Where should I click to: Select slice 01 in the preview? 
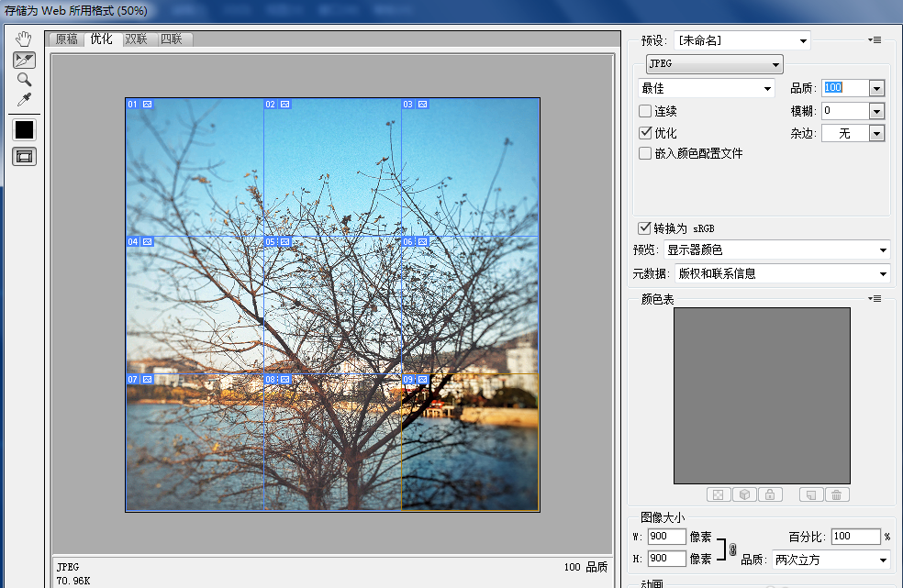click(x=195, y=167)
